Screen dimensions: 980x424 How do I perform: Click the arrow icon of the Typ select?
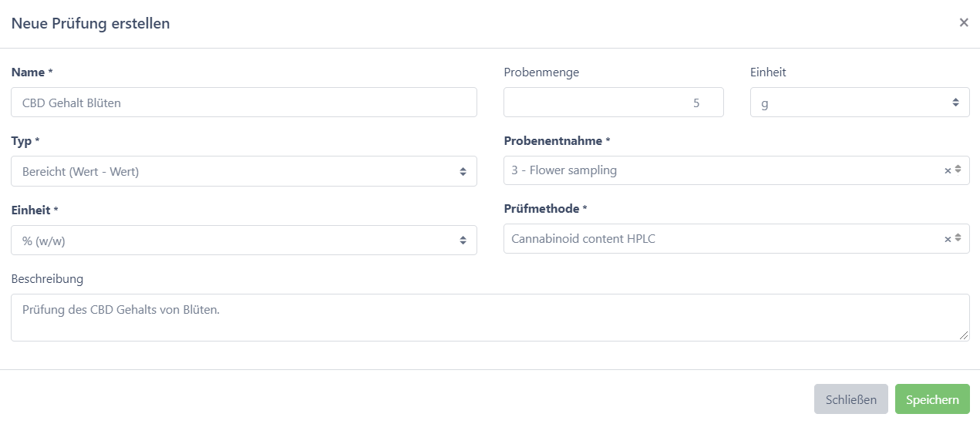(463, 171)
